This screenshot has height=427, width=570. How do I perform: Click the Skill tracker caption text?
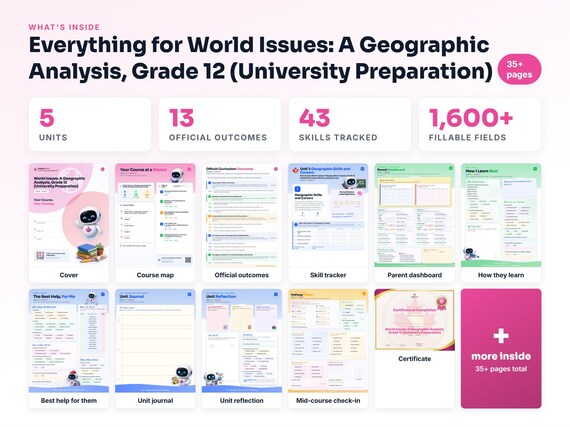[328, 275]
